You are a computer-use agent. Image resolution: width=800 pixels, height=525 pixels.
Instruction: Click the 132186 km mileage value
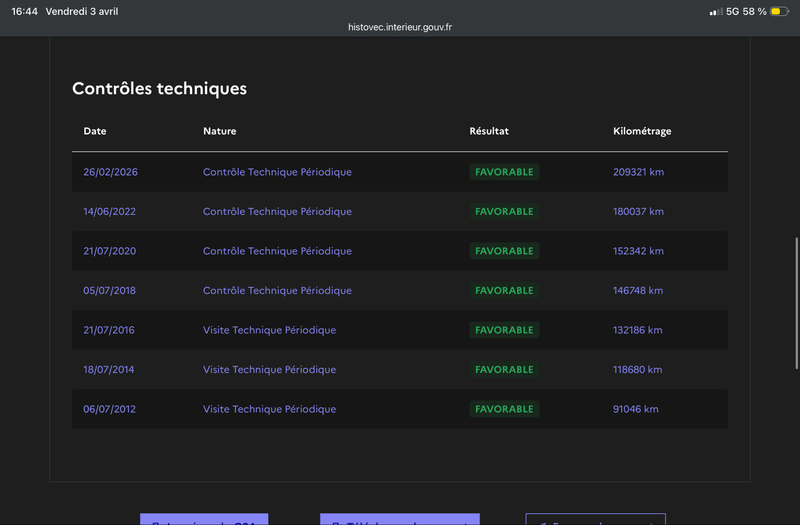638,330
